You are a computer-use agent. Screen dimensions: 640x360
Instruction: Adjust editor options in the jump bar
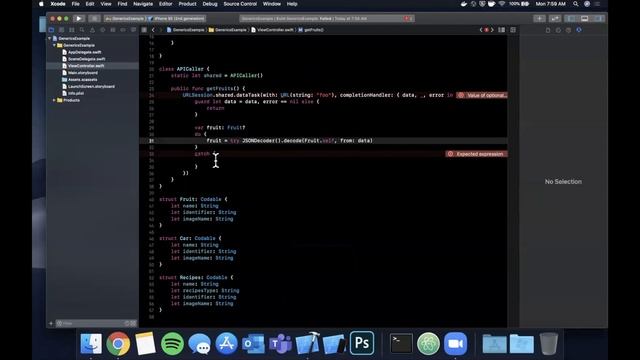(502, 30)
